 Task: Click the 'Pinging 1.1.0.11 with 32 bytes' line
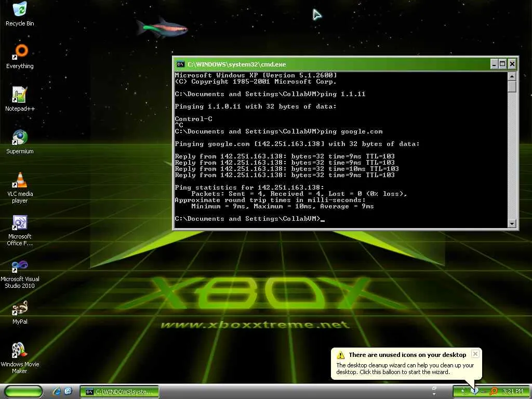(256, 106)
